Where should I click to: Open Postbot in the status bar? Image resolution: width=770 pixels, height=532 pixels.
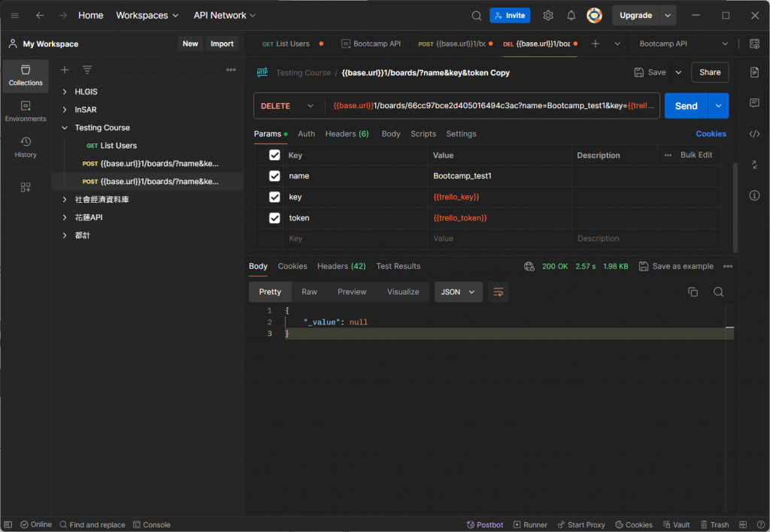tap(485, 524)
